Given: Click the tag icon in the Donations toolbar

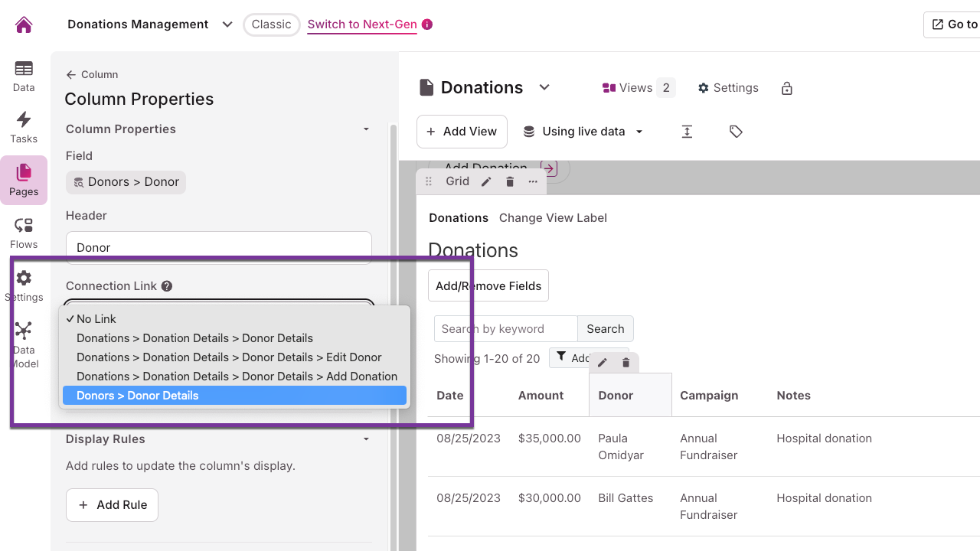Looking at the screenshot, I should [736, 131].
